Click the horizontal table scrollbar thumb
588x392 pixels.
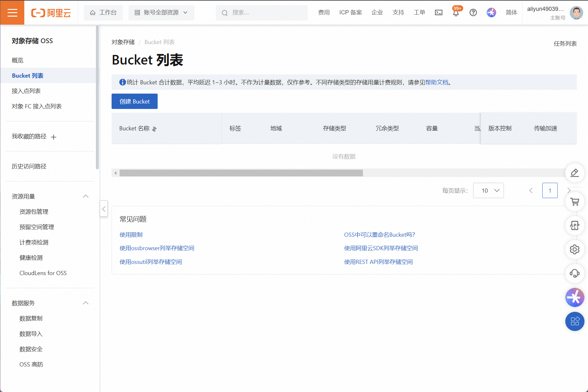(241, 173)
